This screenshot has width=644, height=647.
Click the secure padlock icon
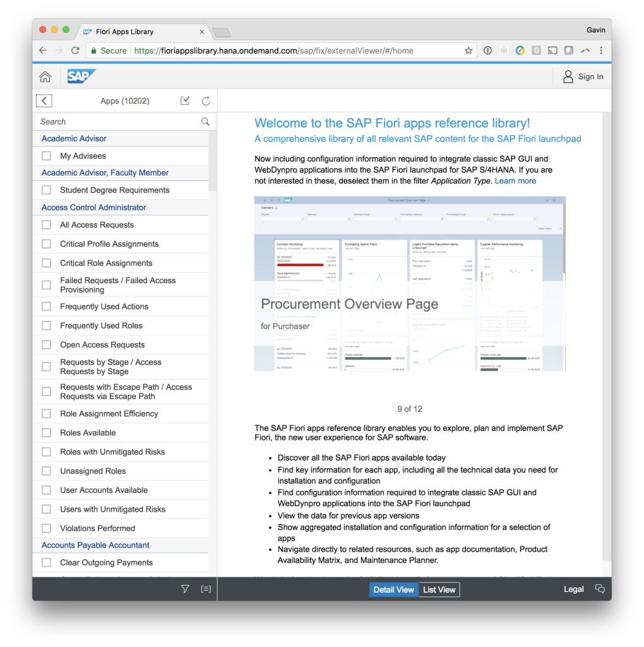click(x=93, y=51)
